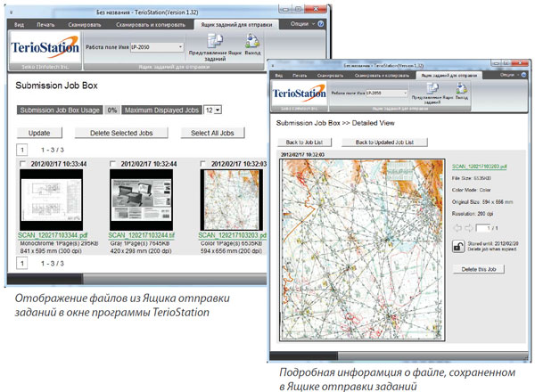Expand the LP-2050 printer dropdown in left window

click(180, 46)
